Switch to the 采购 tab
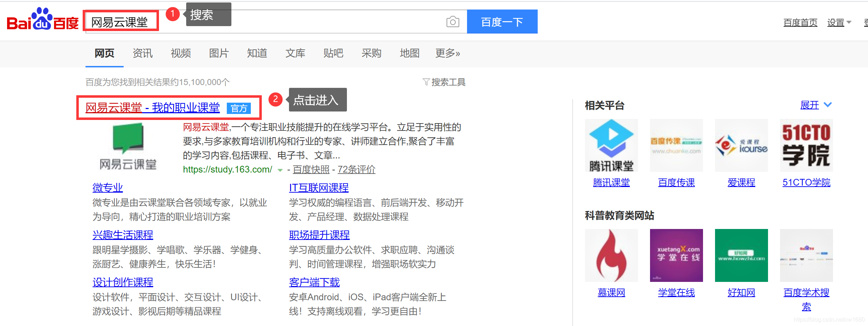 coord(372,53)
